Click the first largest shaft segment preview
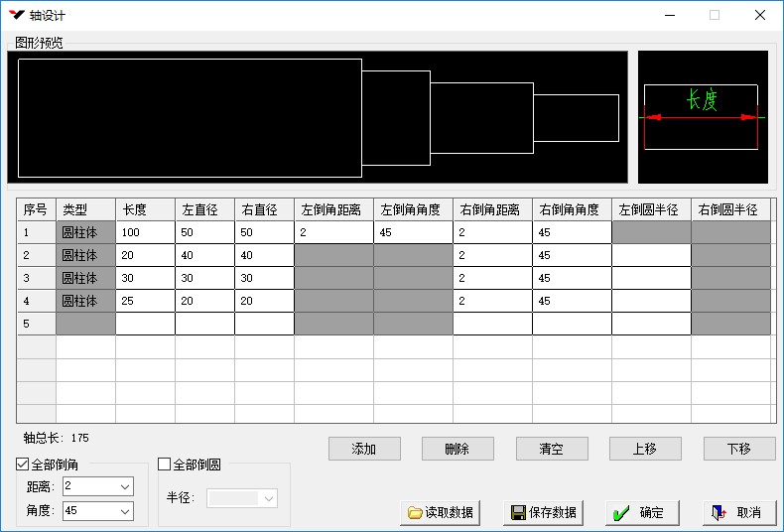The image size is (784, 532). [190, 118]
